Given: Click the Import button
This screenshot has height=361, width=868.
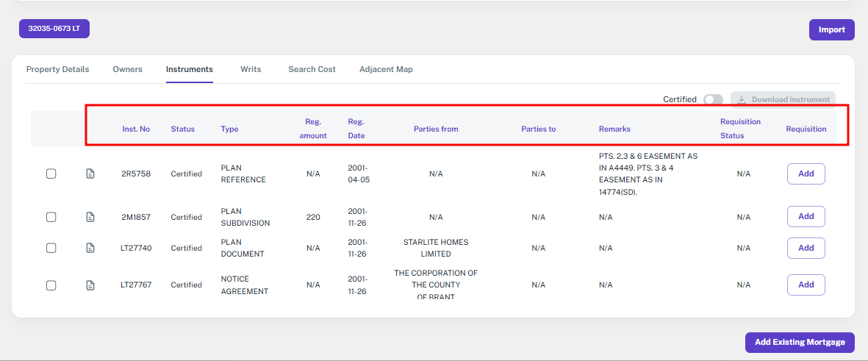Looking at the screenshot, I should tap(831, 29).
